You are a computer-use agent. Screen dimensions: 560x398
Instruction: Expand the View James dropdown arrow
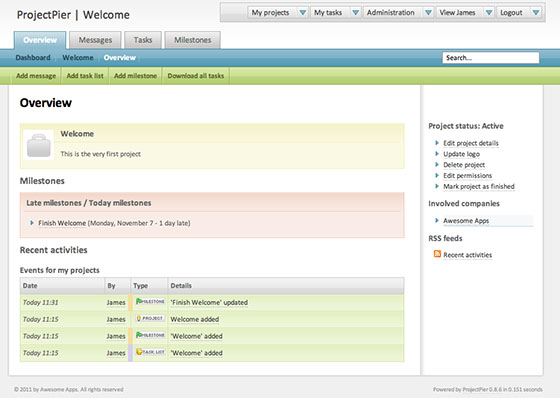(x=489, y=13)
